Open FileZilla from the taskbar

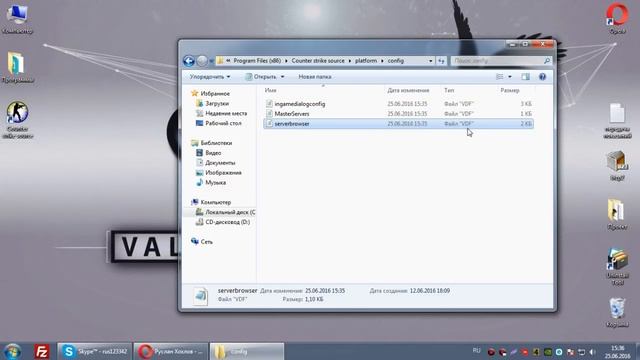(x=42, y=351)
